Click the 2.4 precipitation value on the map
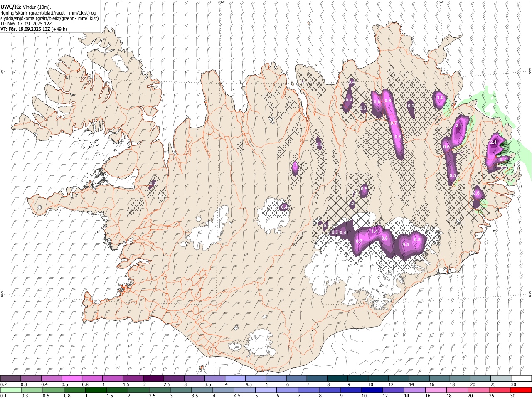532x399 pixels. point(494,143)
